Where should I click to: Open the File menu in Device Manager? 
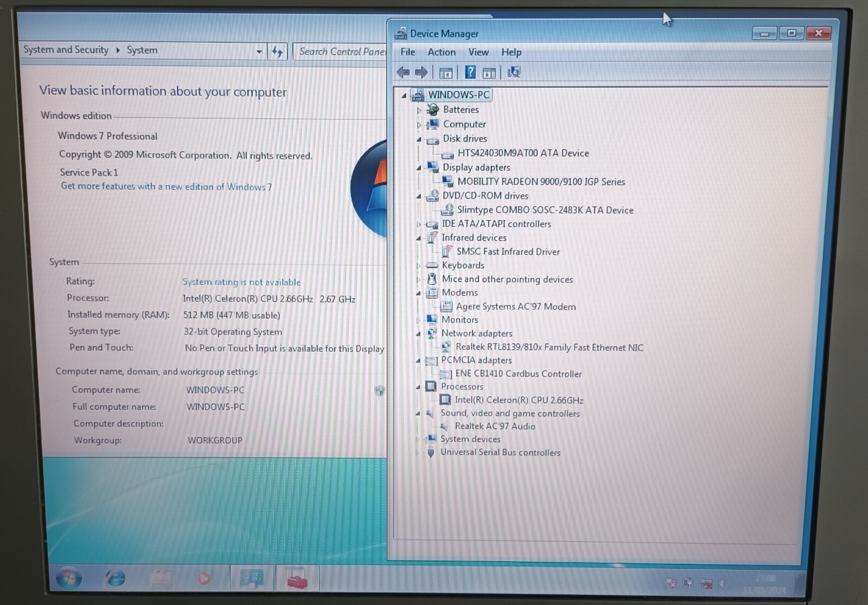point(408,52)
